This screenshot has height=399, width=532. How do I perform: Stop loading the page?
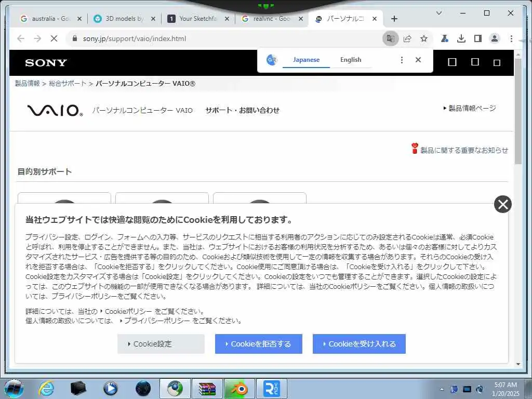[x=54, y=38]
